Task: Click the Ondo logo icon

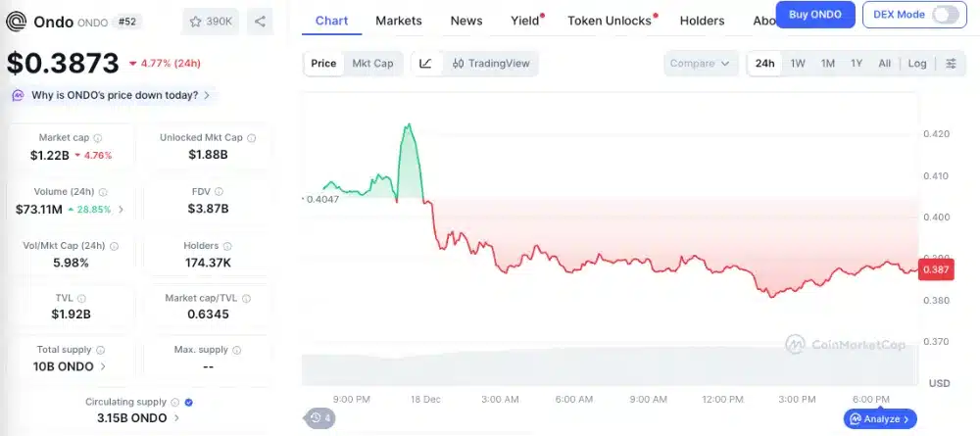Action: 17,21
